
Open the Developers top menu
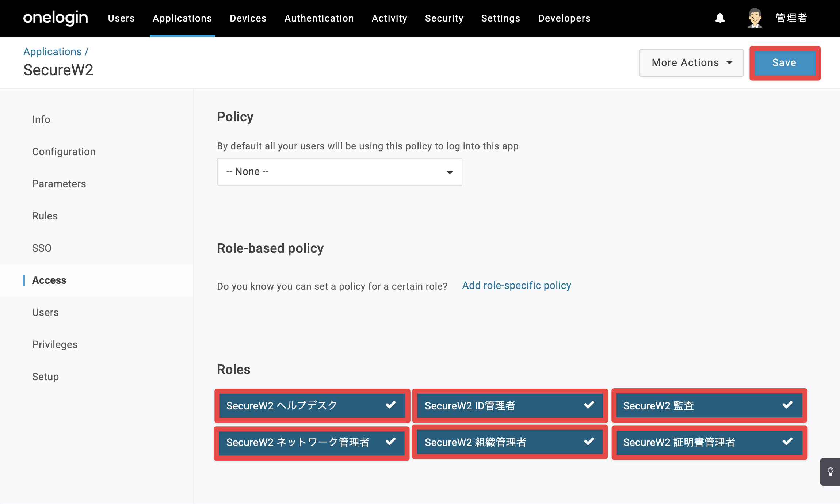tap(564, 18)
